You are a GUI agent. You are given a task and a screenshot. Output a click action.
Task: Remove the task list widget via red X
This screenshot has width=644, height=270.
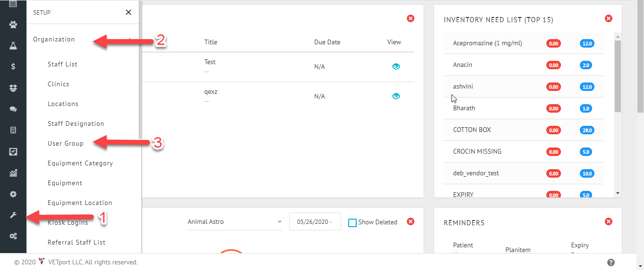[410, 18]
